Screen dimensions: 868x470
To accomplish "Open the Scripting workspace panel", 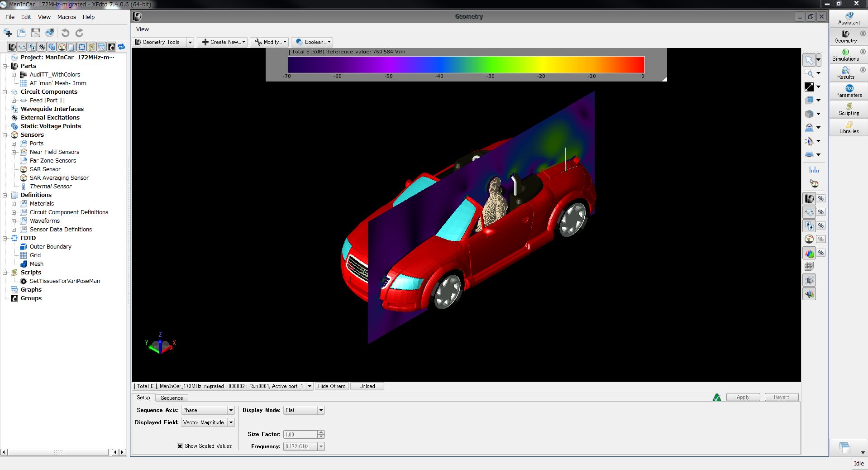I will (x=849, y=109).
